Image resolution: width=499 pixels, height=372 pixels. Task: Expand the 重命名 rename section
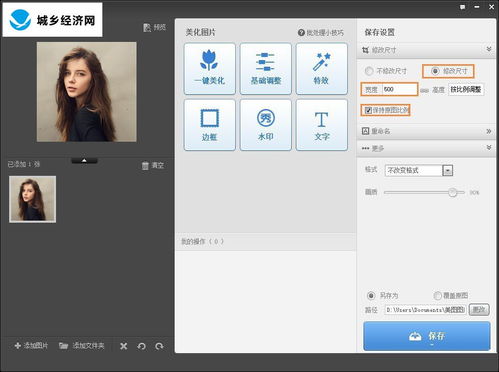point(426,131)
